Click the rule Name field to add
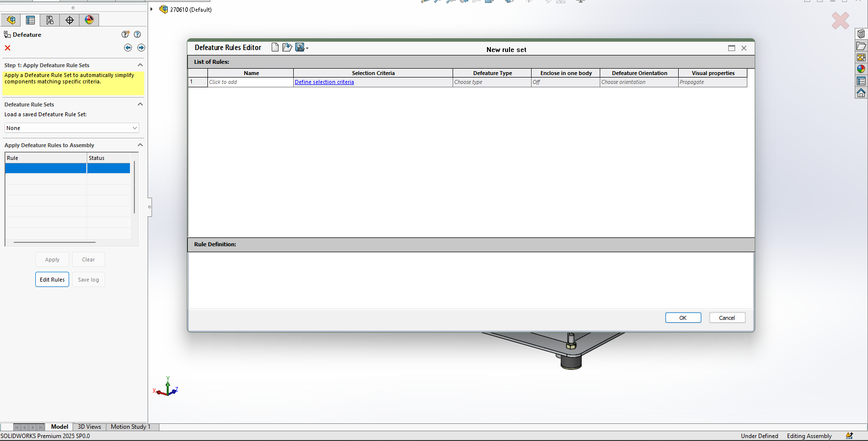Screen dimensions: 868x441 point(250,82)
